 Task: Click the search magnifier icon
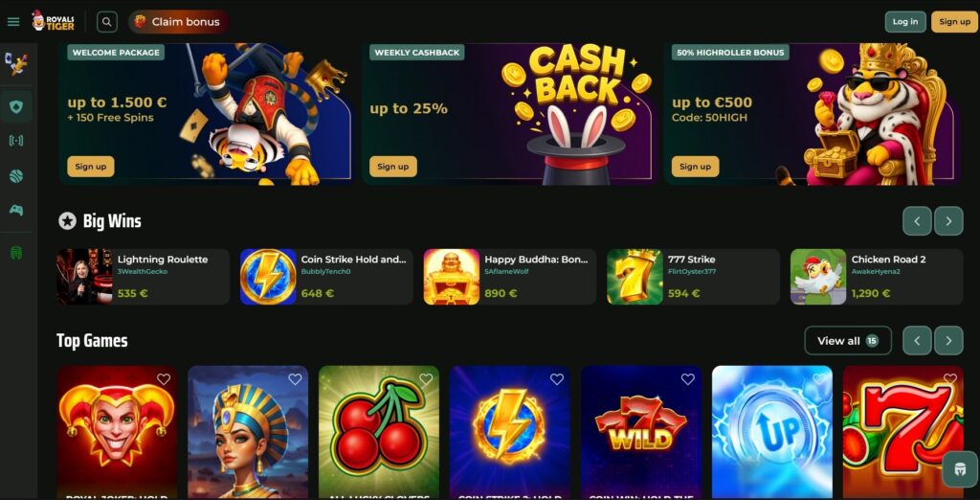[107, 22]
